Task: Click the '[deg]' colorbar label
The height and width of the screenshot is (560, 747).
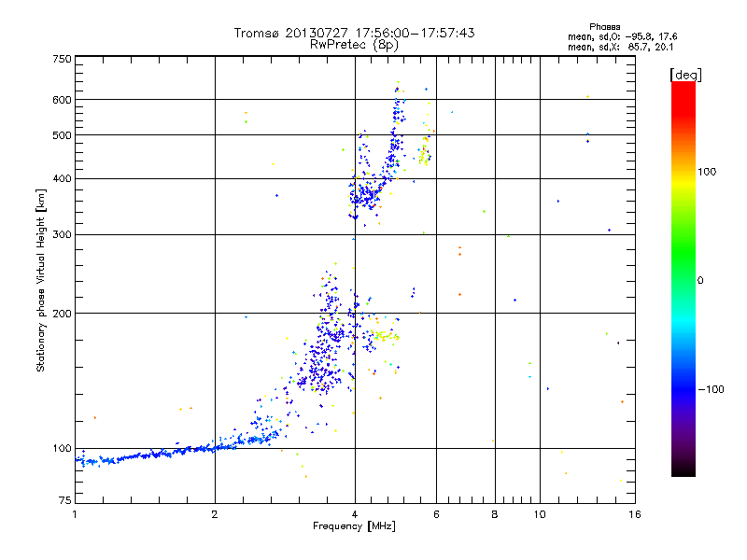Action: click(685, 75)
